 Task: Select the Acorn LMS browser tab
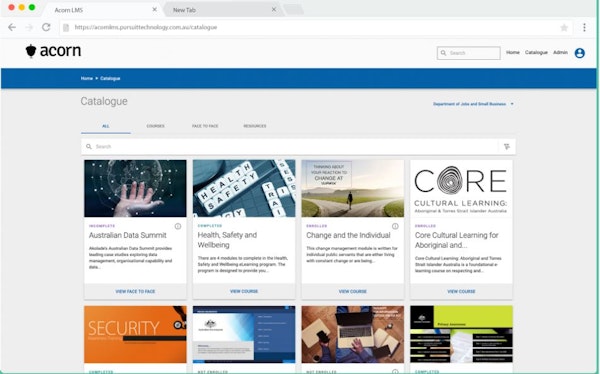pyautogui.click(x=103, y=10)
